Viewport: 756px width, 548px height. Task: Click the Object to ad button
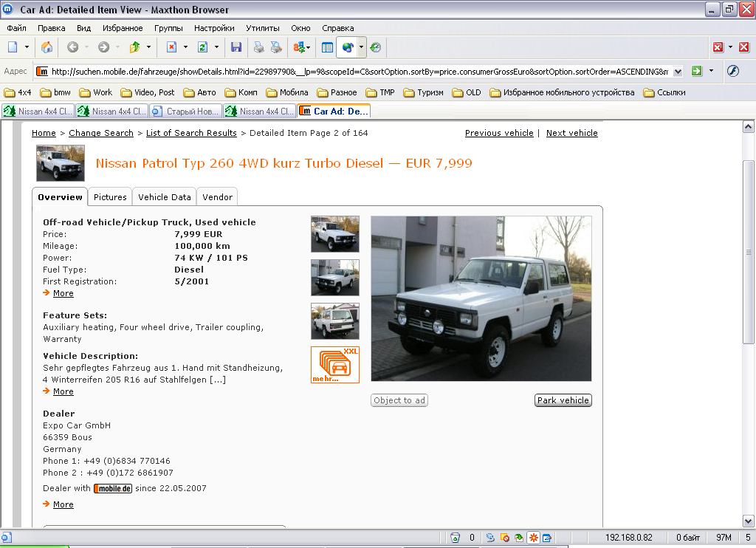pos(399,400)
